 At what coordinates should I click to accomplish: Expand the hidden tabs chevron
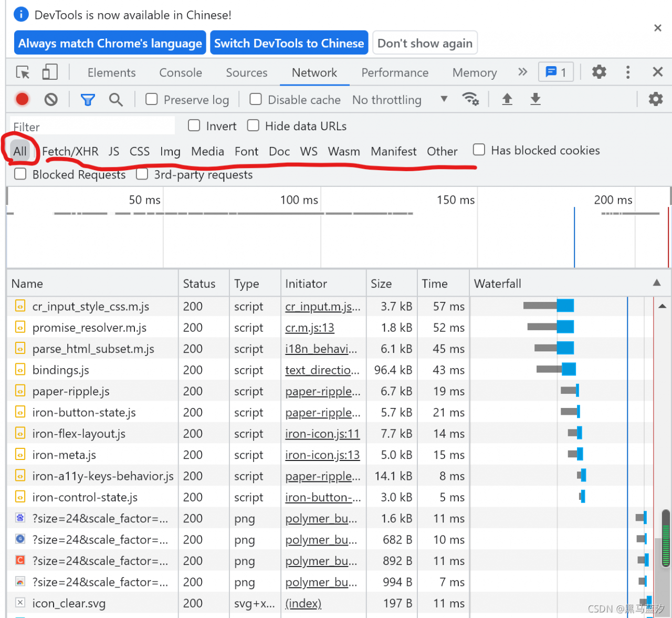[x=522, y=72]
